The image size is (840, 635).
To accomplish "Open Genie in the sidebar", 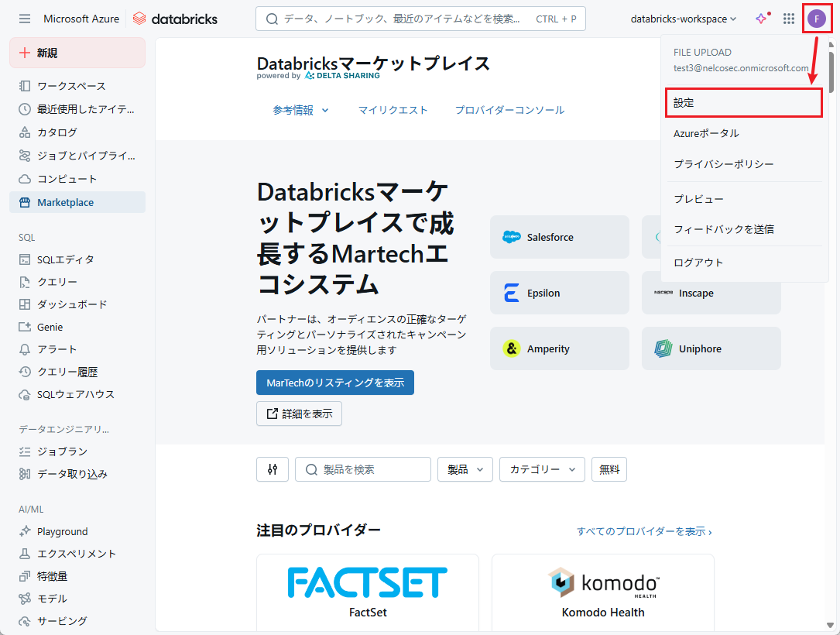I will coord(50,327).
